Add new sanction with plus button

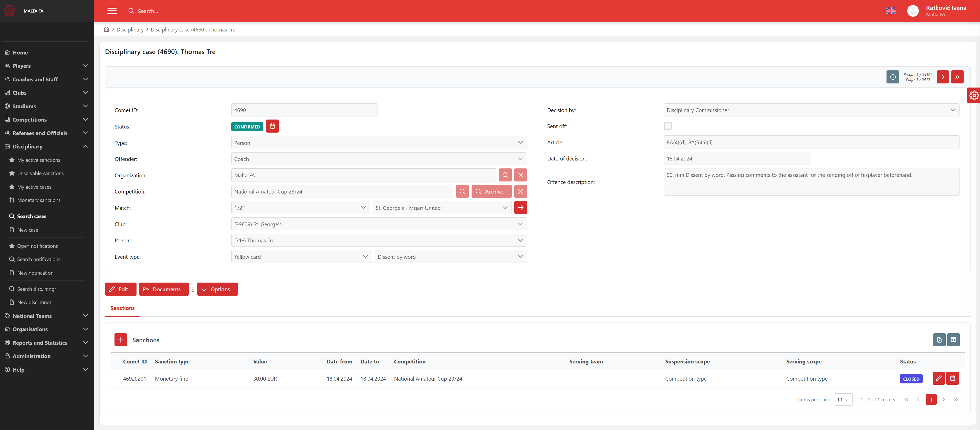pos(121,340)
